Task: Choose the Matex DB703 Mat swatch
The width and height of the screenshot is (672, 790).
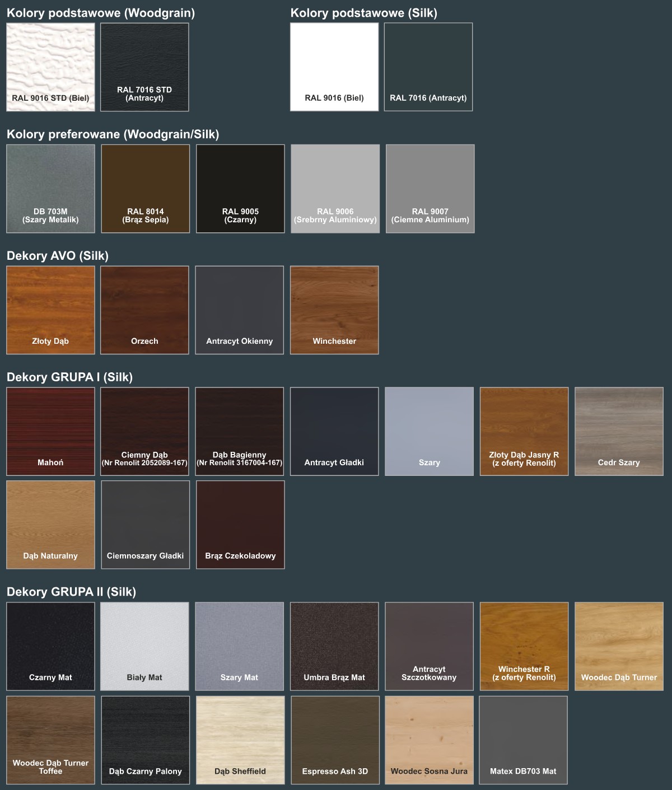Action: (523, 740)
